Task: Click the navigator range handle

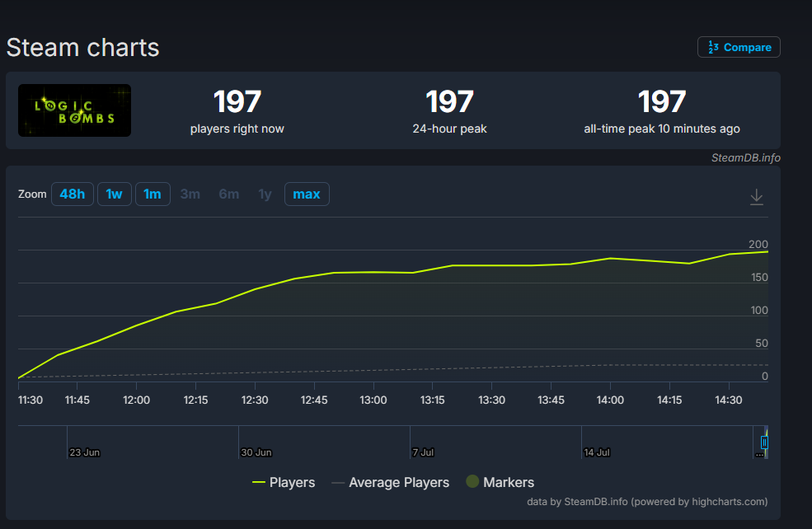Action: [764, 442]
